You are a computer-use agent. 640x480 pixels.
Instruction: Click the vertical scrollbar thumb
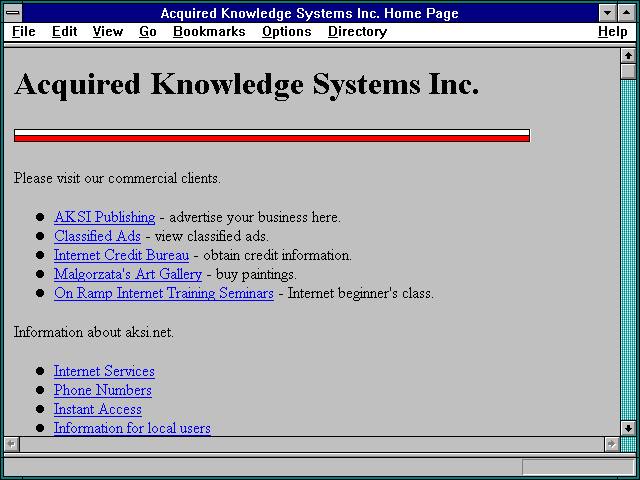click(628, 71)
